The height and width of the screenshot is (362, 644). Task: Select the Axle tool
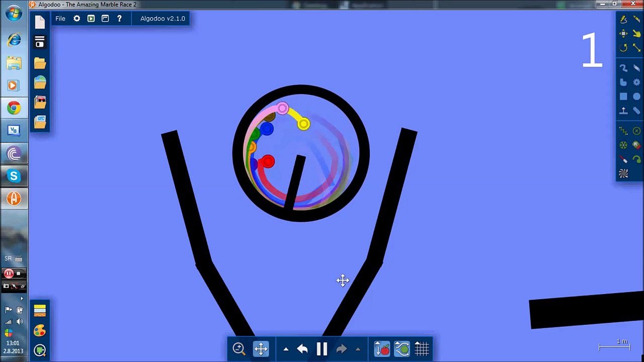(x=623, y=145)
